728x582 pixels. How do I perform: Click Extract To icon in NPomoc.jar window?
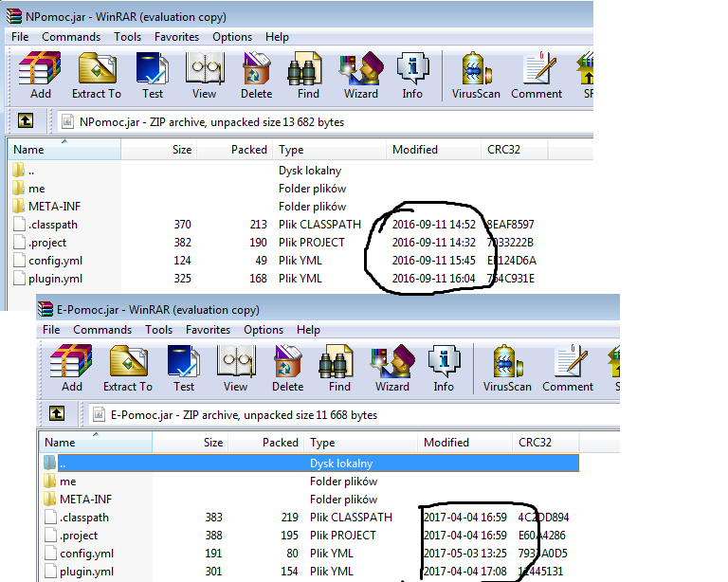(97, 76)
